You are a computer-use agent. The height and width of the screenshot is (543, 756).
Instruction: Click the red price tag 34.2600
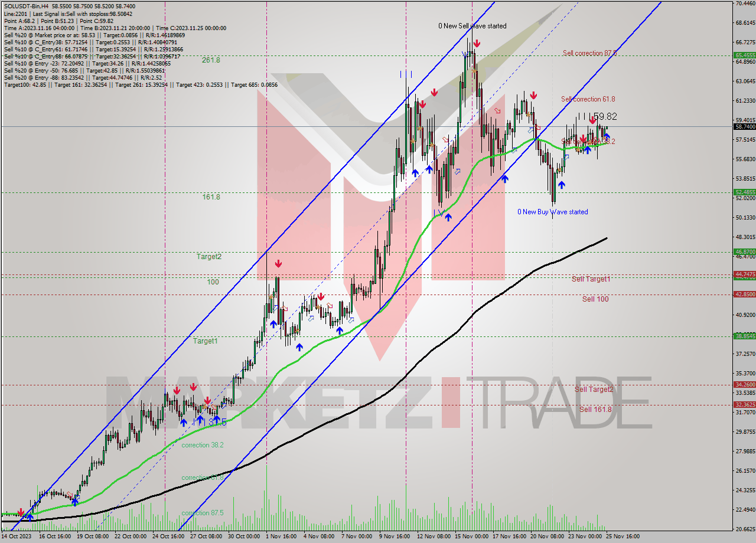click(x=745, y=384)
